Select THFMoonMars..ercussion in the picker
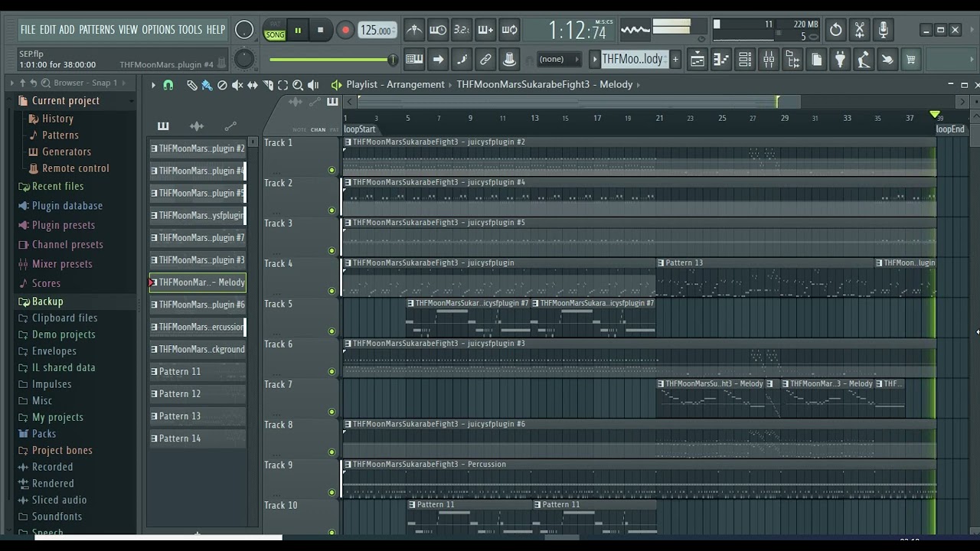Image resolution: width=980 pixels, height=551 pixels. tap(198, 328)
